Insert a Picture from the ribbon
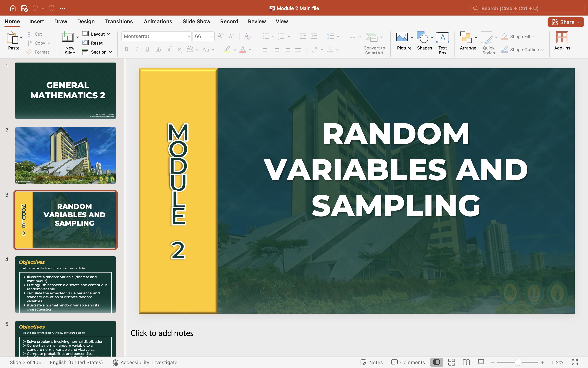 tap(402, 37)
